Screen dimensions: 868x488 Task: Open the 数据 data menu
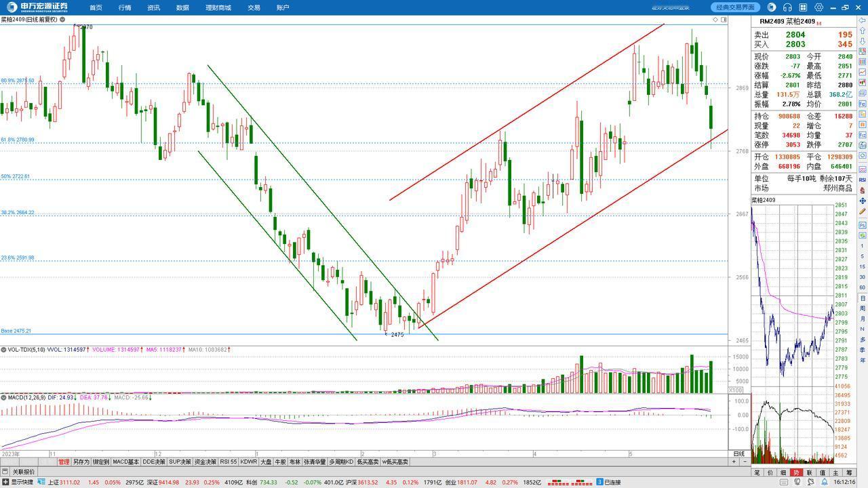click(182, 7)
